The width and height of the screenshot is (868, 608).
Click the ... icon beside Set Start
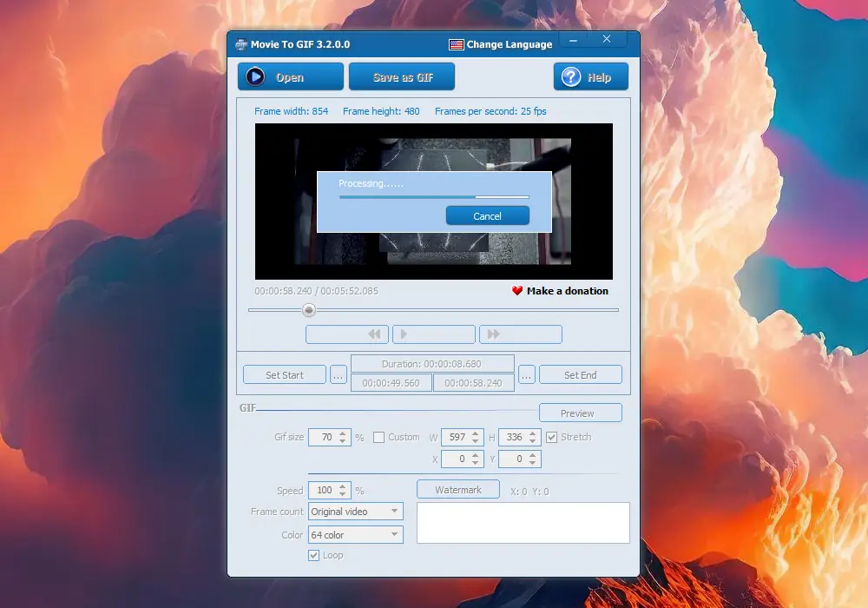coord(338,374)
